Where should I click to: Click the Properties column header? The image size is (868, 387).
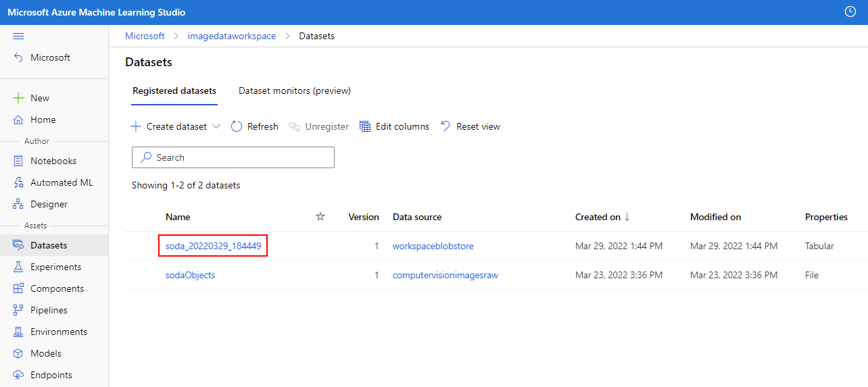(x=826, y=217)
